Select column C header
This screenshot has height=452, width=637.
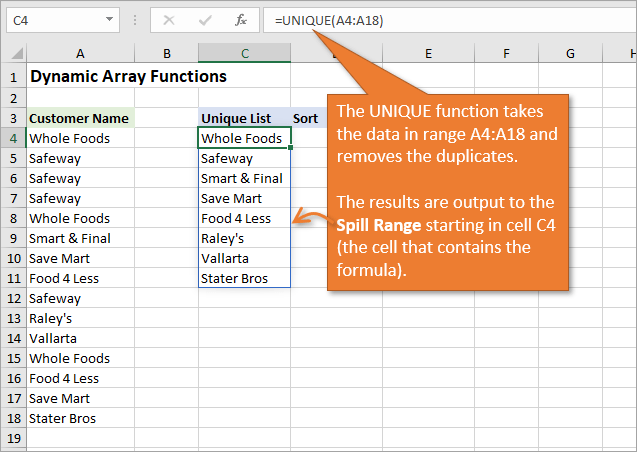coord(244,54)
